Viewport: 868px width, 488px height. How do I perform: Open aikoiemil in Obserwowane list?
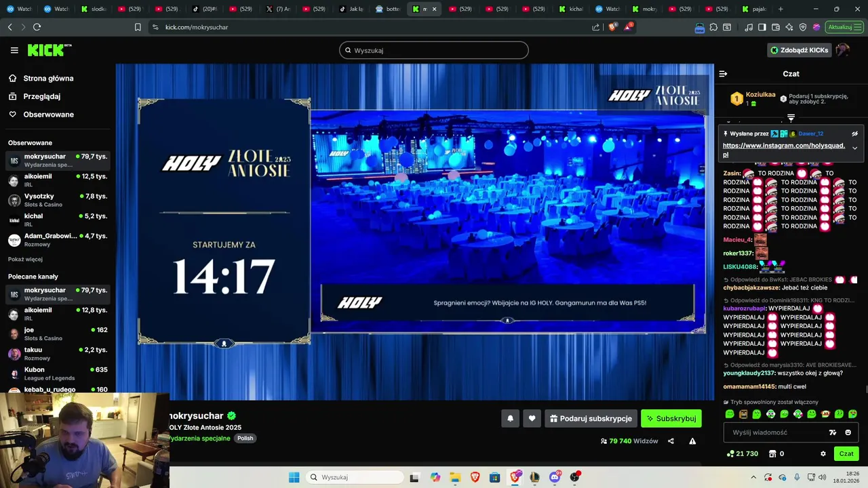(x=57, y=180)
